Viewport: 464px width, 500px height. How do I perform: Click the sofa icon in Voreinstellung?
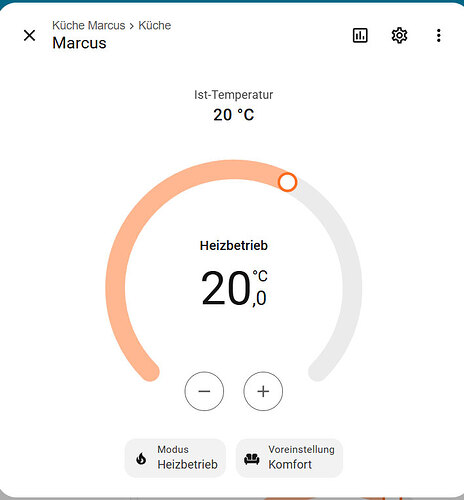click(x=252, y=459)
